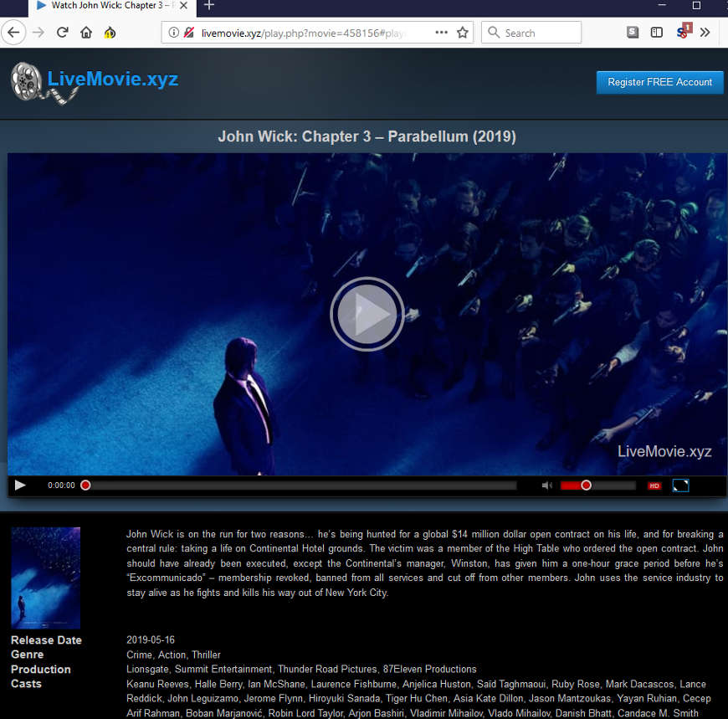The height and width of the screenshot is (719, 728).
Task: Open a new tab with the plus button
Action: pos(209,6)
